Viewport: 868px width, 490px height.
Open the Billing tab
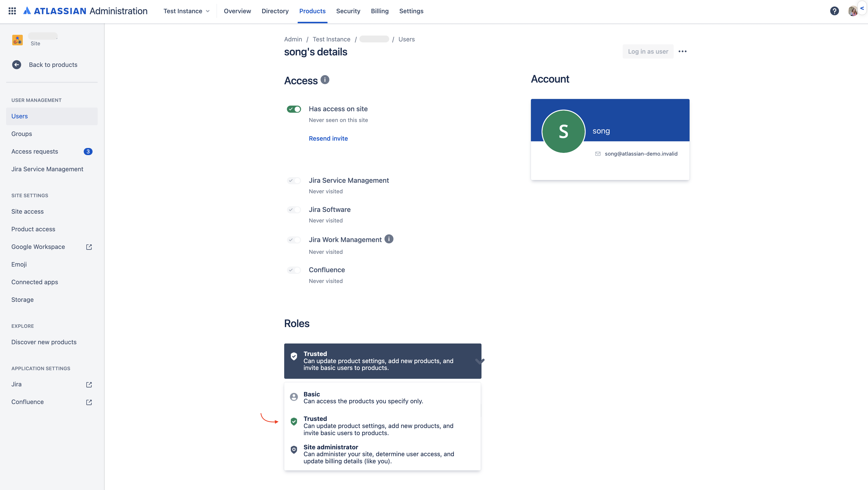(x=380, y=11)
